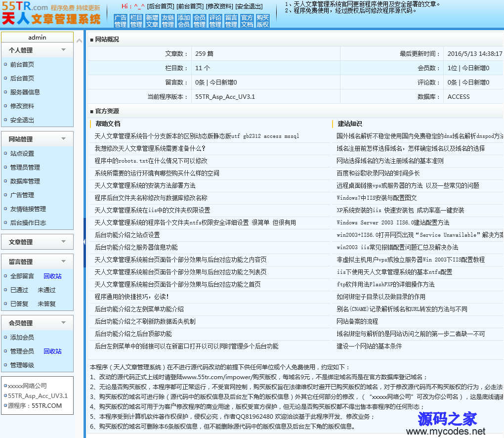
Task: Click the xxxxx网络公司 footer link
Action: [27, 386]
